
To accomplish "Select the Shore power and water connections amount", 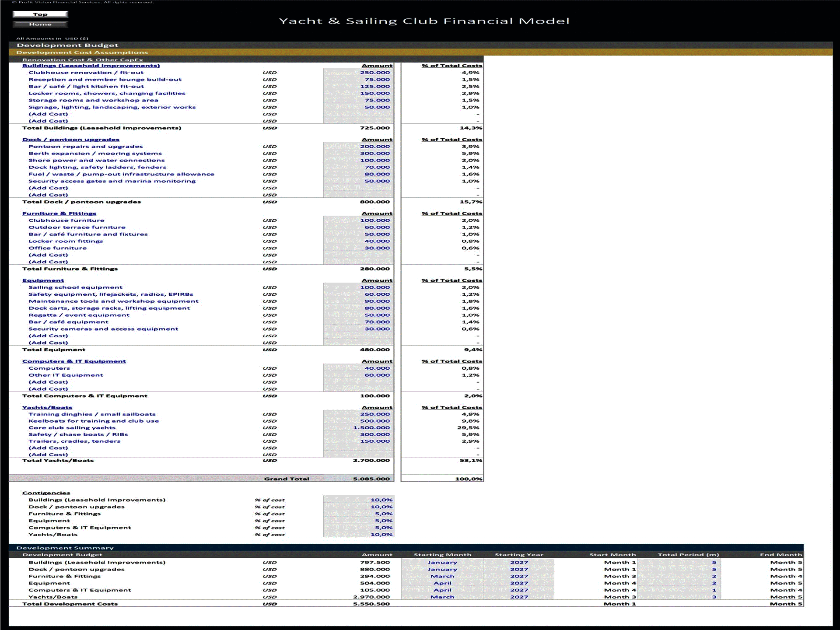I will point(358,161).
